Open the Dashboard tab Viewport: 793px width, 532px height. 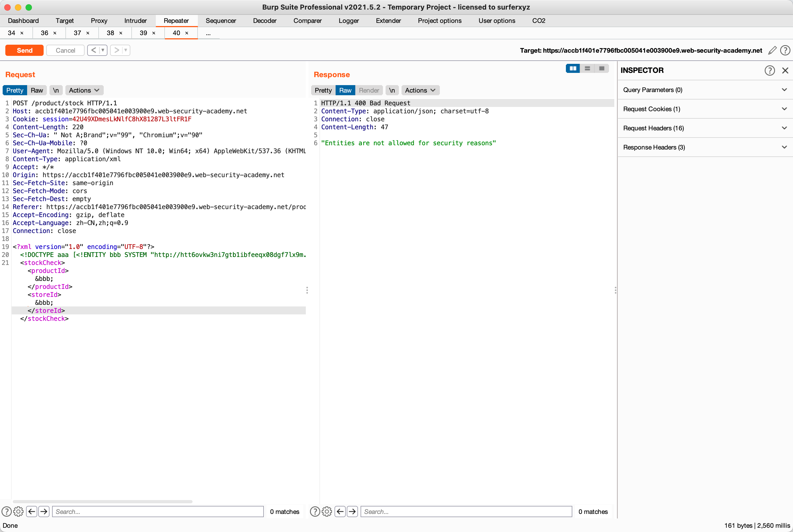click(x=23, y=21)
